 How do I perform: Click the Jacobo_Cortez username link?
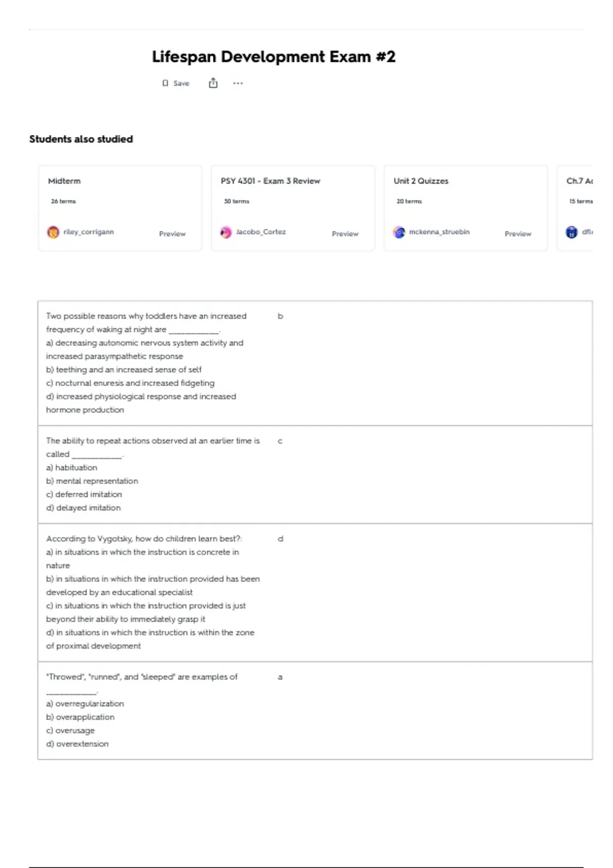pos(261,232)
